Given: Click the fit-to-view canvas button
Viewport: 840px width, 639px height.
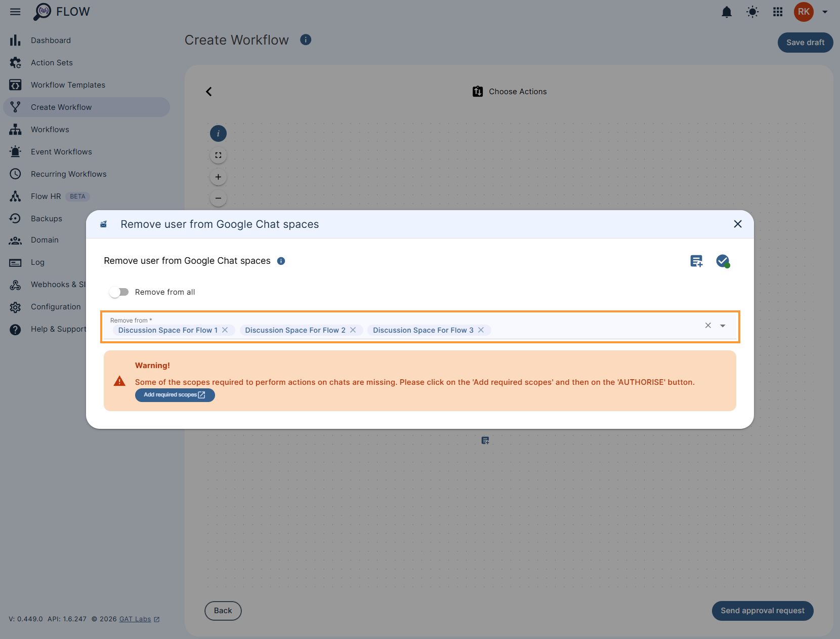Looking at the screenshot, I should pyautogui.click(x=218, y=155).
